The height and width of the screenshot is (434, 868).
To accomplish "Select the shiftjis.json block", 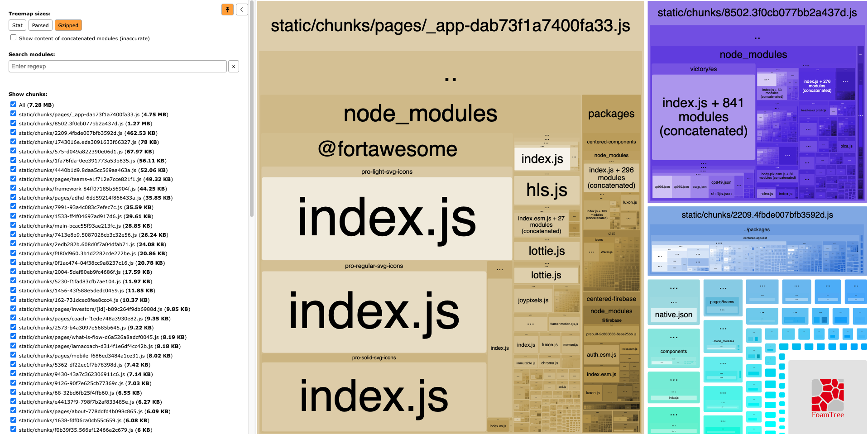I will pyautogui.click(x=721, y=194).
